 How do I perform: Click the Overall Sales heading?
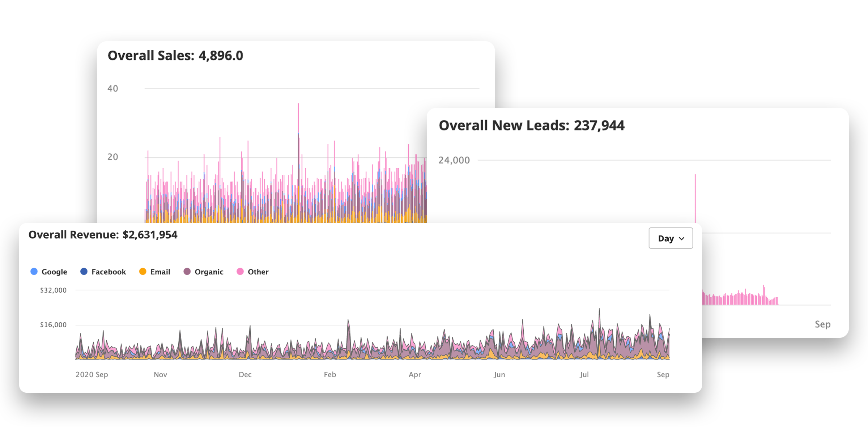tap(175, 56)
